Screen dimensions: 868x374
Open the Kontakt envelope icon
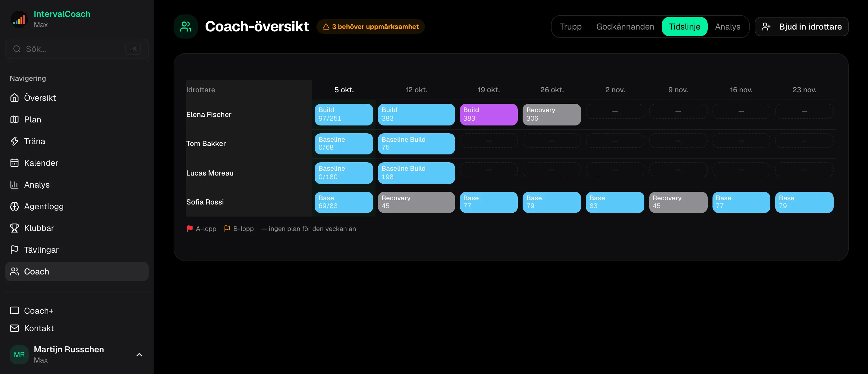click(14, 328)
